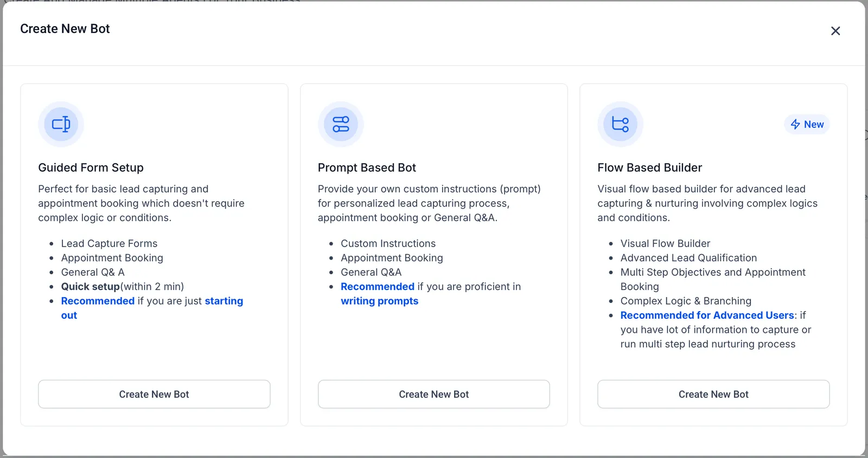868x458 pixels.
Task: Create new bot using Prompt Based Bot
Action: click(434, 394)
